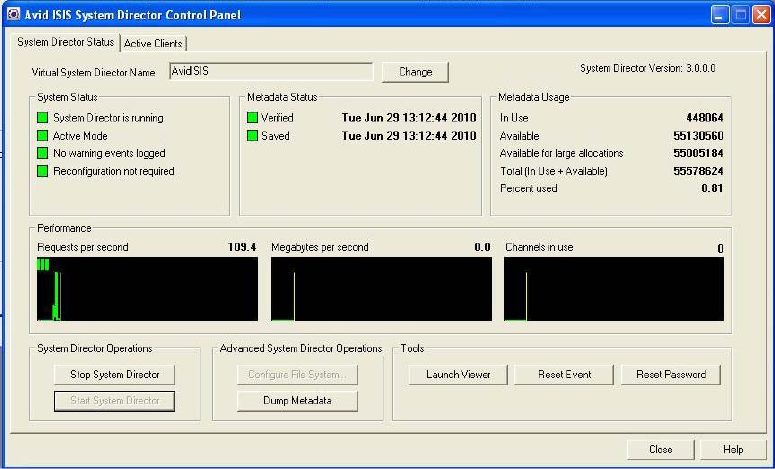
Task: Click the green Active Mode status indicator
Action: (43, 135)
